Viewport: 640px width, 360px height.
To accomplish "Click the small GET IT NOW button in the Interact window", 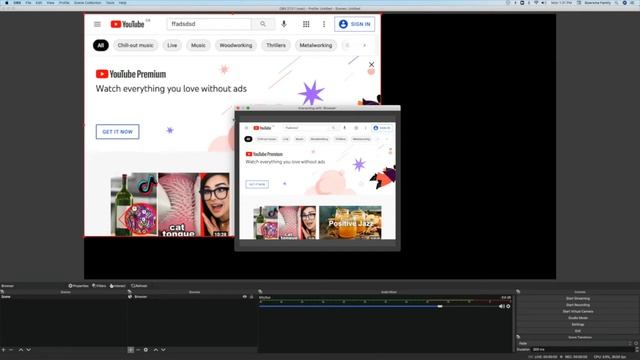I will pyautogui.click(x=257, y=184).
